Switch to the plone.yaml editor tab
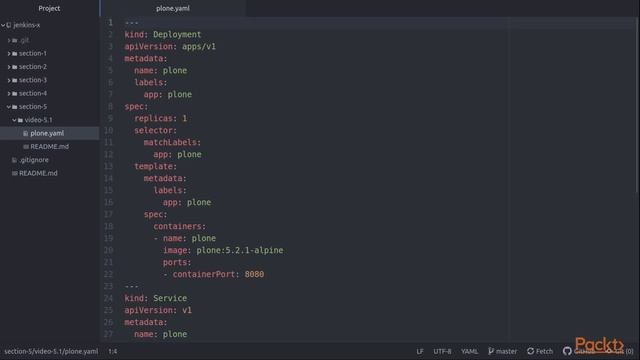 click(173, 8)
